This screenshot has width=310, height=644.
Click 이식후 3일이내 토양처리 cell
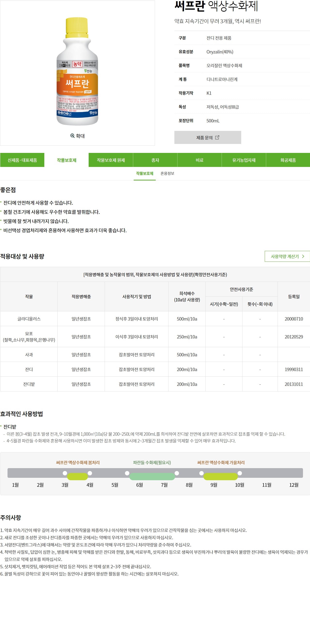[137, 337]
